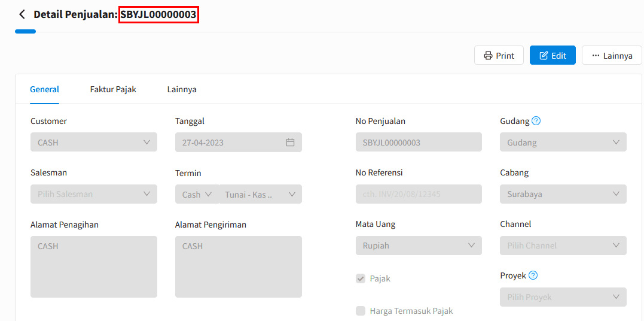Select the General tab
This screenshot has width=644, height=321.
coord(44,89)
